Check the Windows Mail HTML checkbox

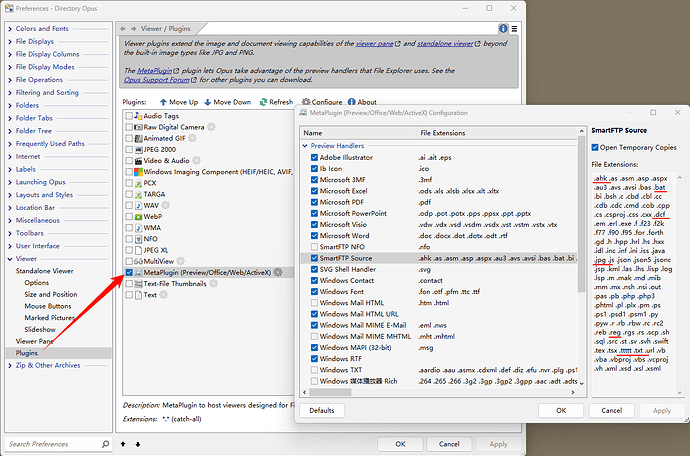[x=314, y=303]
